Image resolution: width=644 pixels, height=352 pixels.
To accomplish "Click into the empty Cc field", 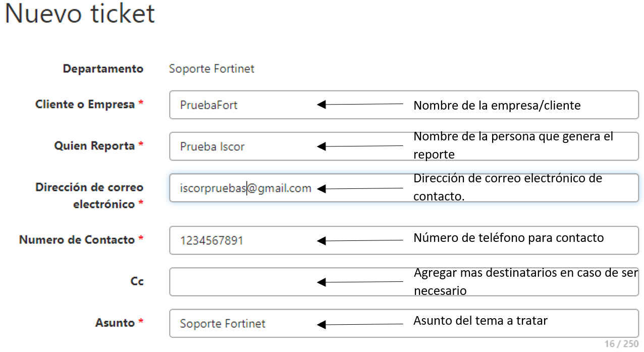I will 242,282.
